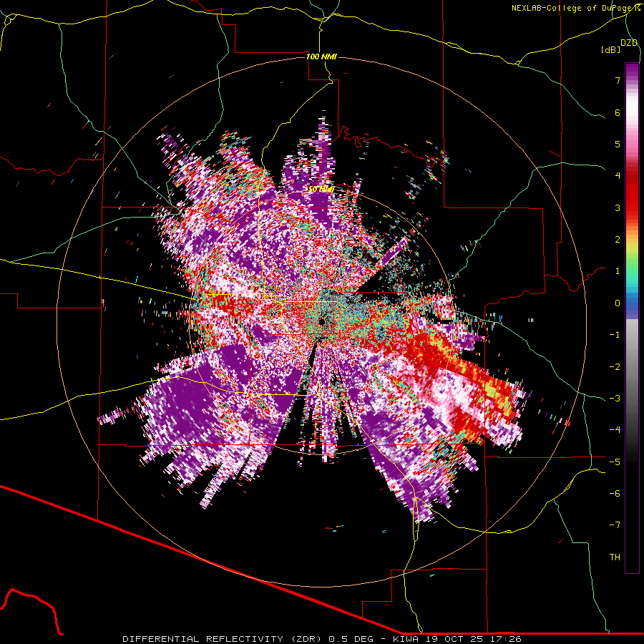Click the -2 value on the dB scale
The height and width of the screenshot is (644, 644).
click(615, 366)
